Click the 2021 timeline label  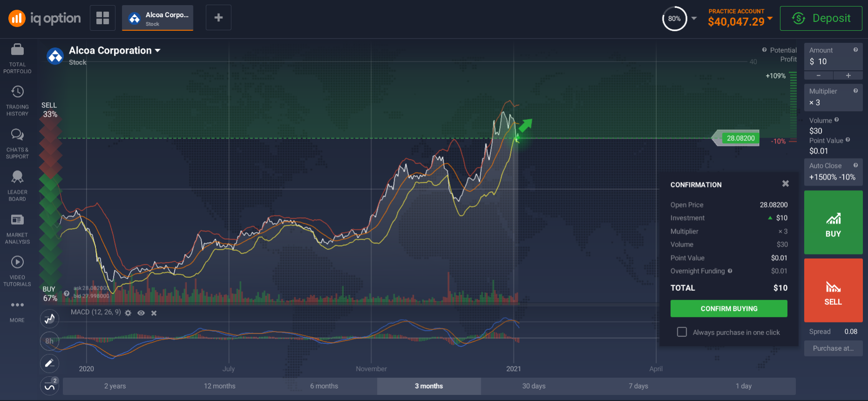[x=513, y=368]
